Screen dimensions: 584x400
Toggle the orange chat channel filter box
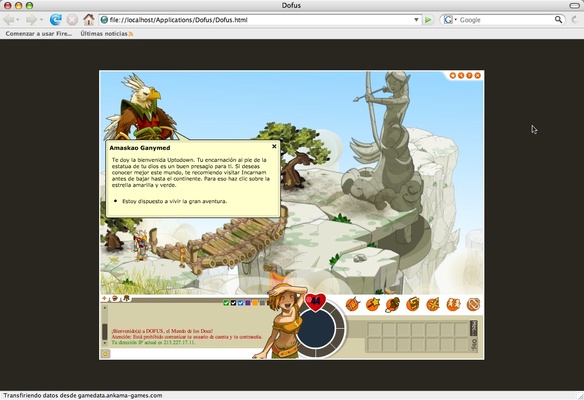tap(255, 303)
